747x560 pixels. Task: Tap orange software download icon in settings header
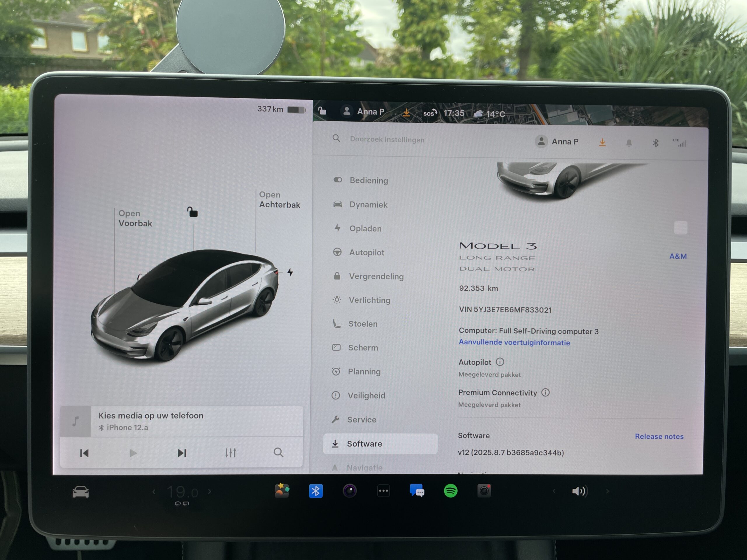tap(602, 142)
